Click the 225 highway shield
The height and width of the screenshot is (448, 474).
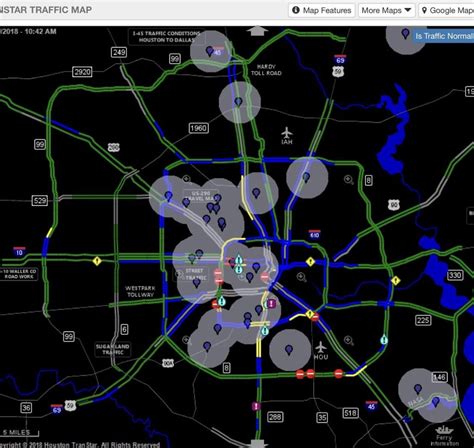(x=423, y=320)
